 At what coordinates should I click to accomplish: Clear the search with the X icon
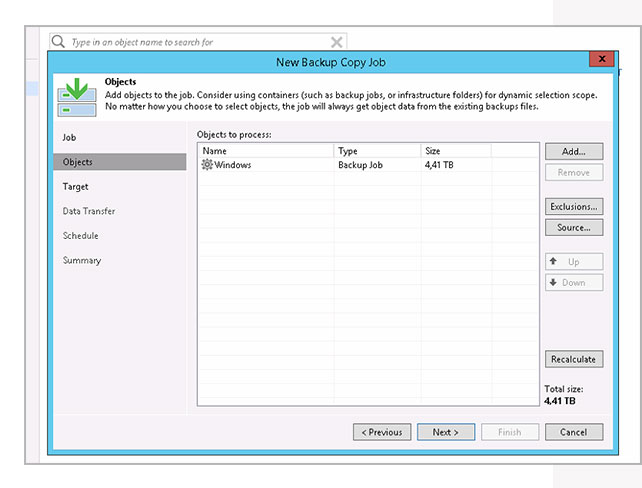[337, 42]
